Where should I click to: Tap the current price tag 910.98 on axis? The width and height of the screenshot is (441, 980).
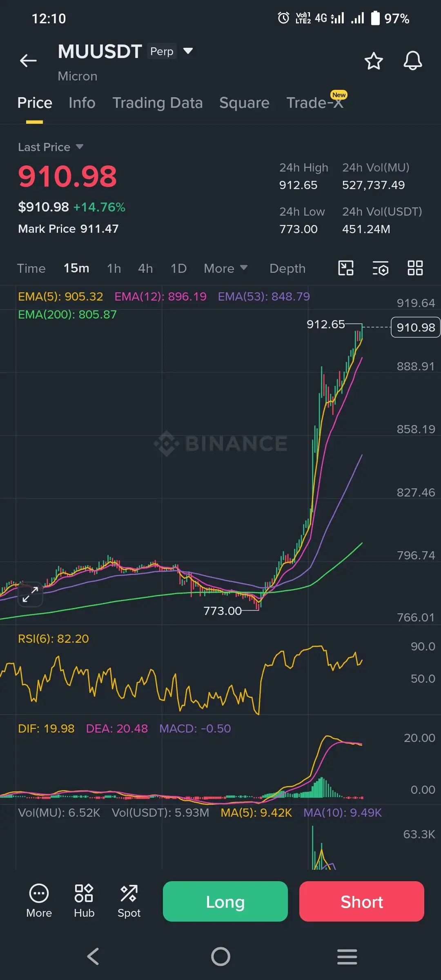tap(416, 327)
